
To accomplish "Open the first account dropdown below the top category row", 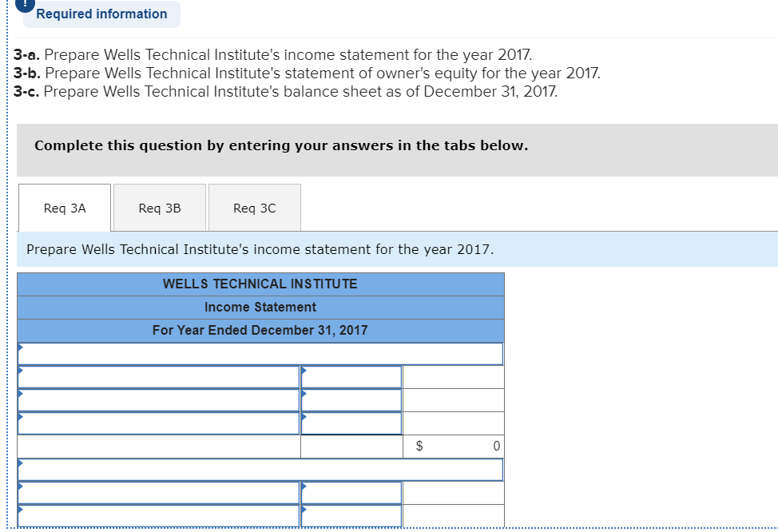I will click(159, 377).
